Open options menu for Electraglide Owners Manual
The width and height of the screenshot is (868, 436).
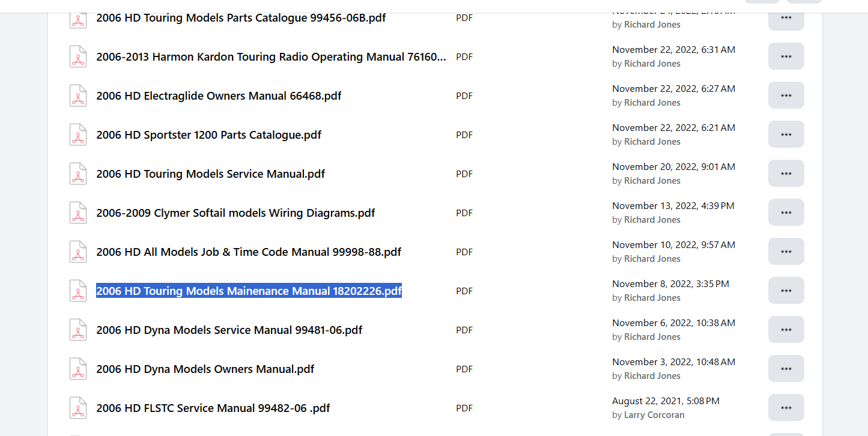click(x=786, y=95)
